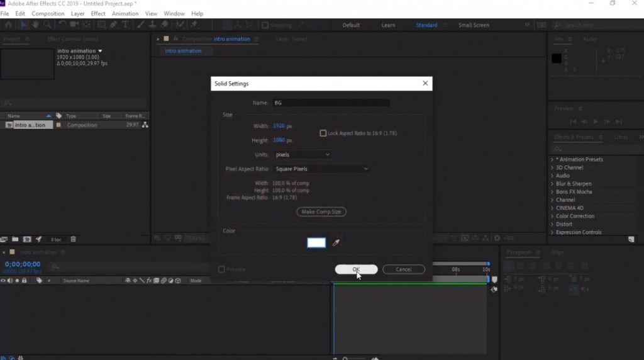
Task: Click the 3D layer cube column switch
Action: click(x=178, y=281)
